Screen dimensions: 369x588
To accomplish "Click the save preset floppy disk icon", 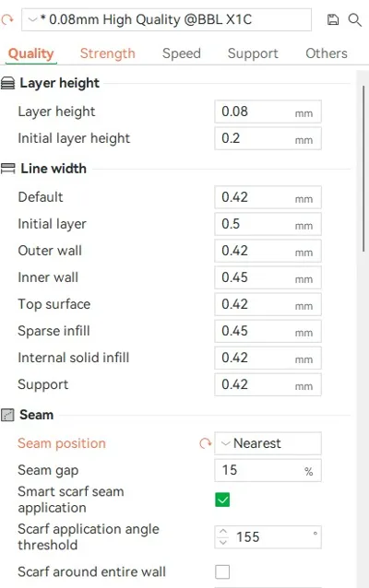I will [x=333, y=19].
